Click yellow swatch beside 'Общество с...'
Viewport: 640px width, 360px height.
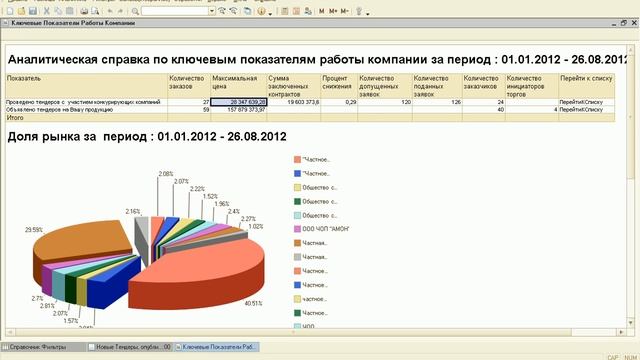297,187
